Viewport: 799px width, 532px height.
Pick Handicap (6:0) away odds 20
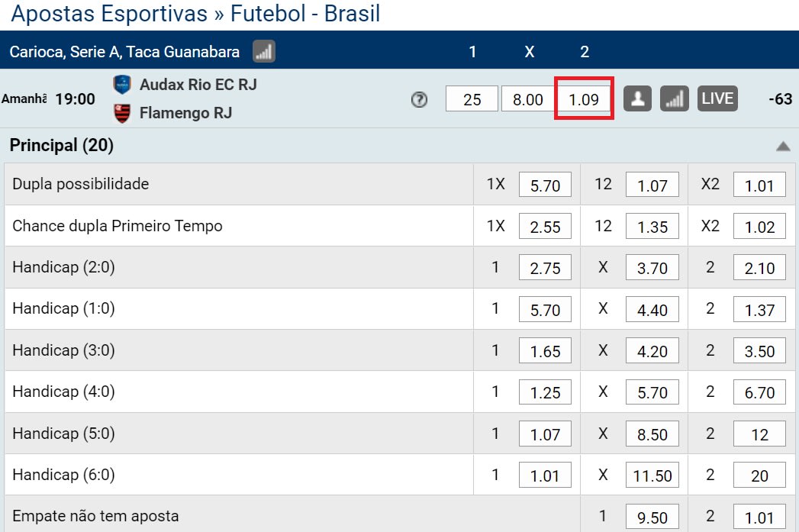point(759,475)
